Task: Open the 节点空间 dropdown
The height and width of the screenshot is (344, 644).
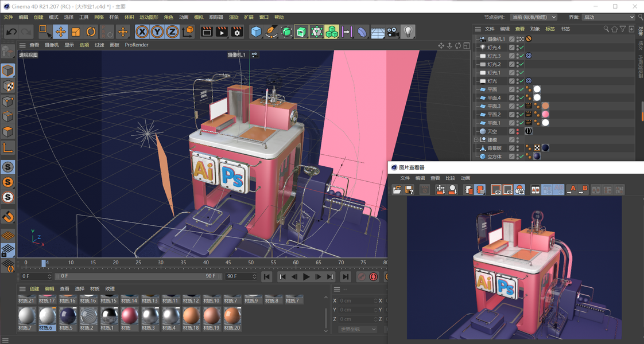Action: 533,17
